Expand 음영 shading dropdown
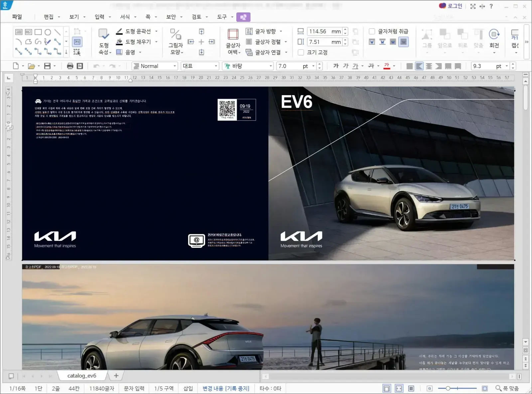Viewport: 532px width, 394px height. pyautogui.click(x=140, y=52)
